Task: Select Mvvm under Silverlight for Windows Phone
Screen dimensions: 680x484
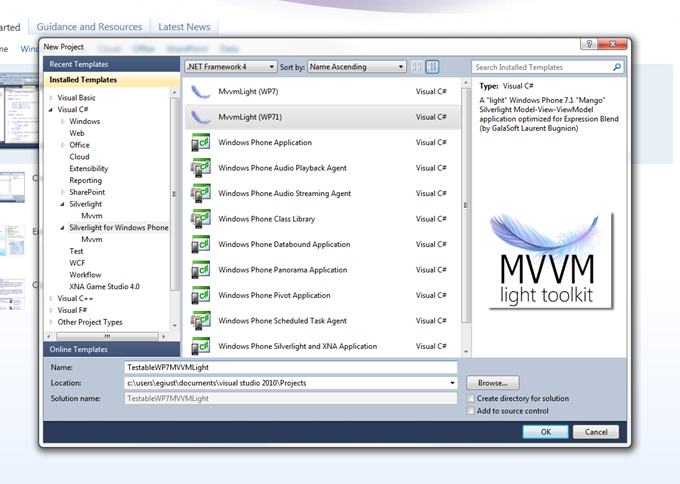Action: (92, 239)
